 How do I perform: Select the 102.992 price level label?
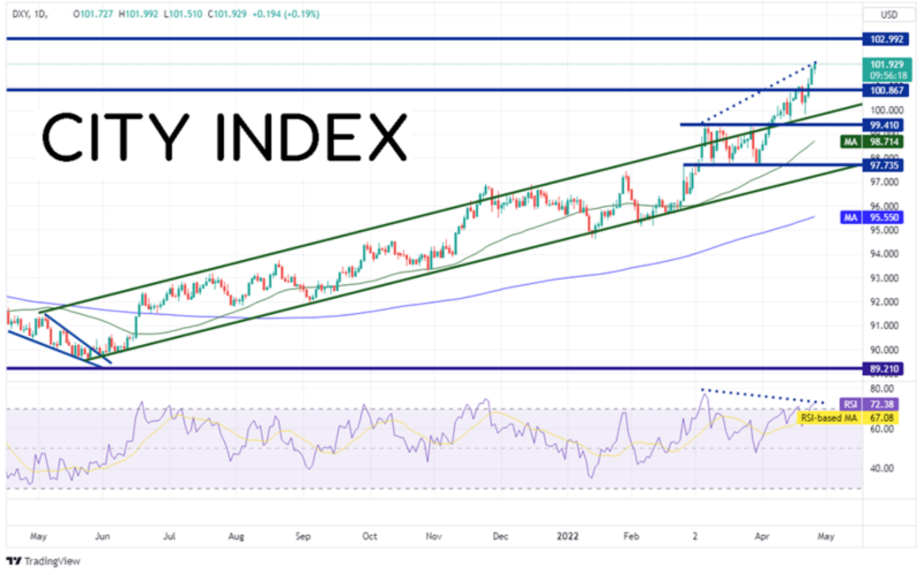[885, 39]
